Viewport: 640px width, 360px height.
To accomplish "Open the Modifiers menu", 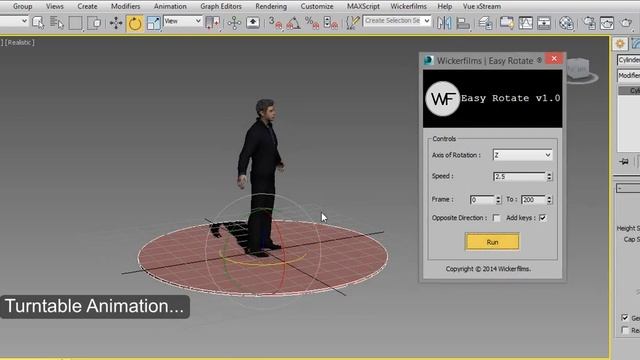I will pyautogui.click(x=125, y=7).
